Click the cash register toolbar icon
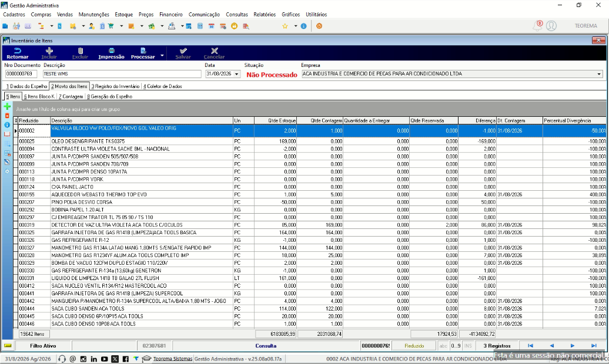The width and height of the screenshot is (609, 364). pyautogui.click(x=172, y=26)
